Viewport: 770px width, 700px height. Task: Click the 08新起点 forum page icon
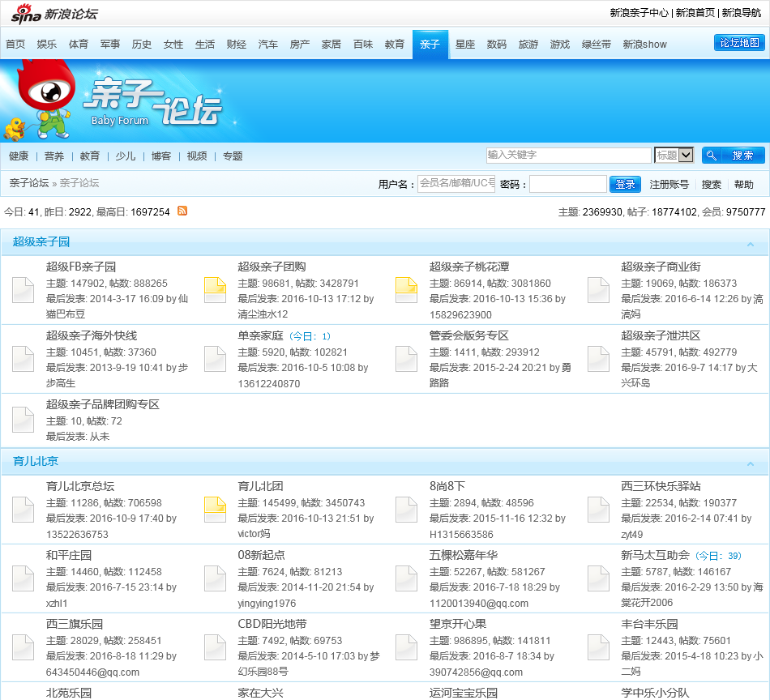coord(215,578)
